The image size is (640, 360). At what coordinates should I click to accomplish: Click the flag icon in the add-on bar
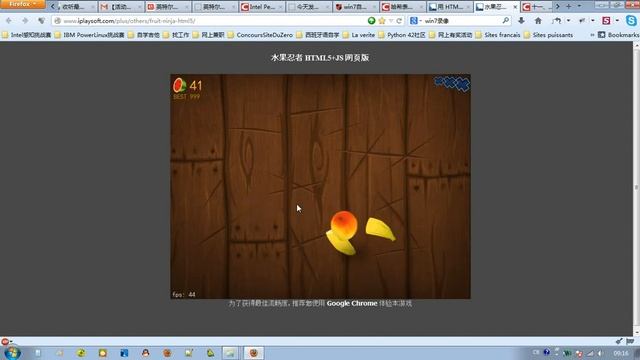pyautogui.click(x=630, y=341)
